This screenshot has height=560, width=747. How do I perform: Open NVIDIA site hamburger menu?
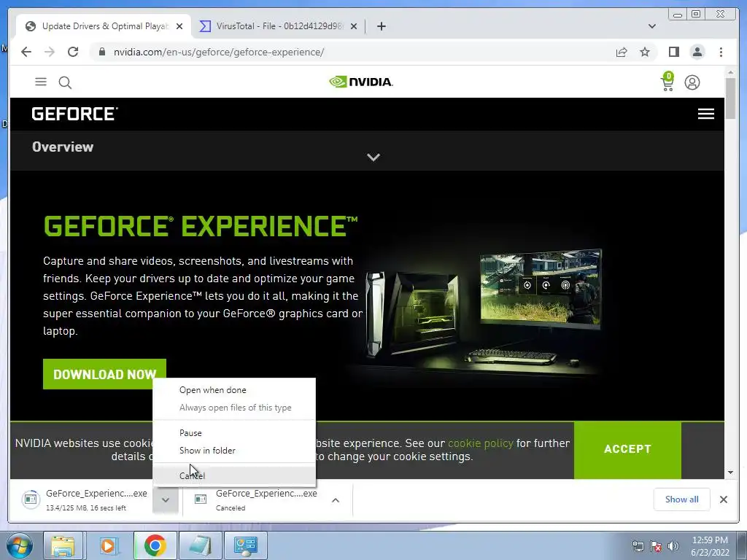[x=41, y=82]
